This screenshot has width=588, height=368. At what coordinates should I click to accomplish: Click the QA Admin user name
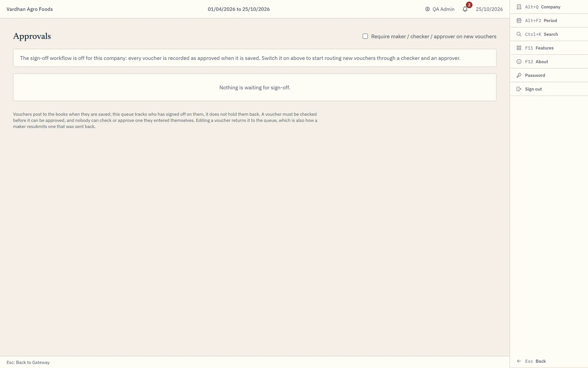click(x=443, y=9)
